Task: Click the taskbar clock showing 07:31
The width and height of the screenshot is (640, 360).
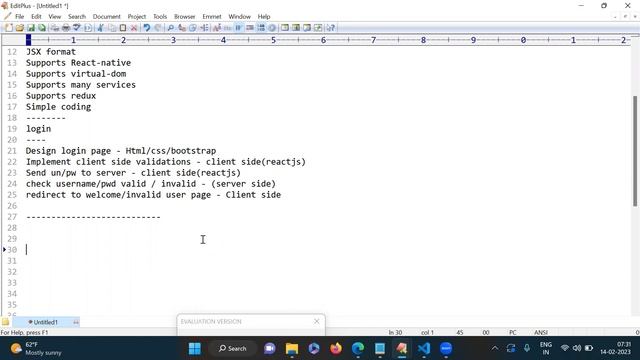Action: point(615,348)
